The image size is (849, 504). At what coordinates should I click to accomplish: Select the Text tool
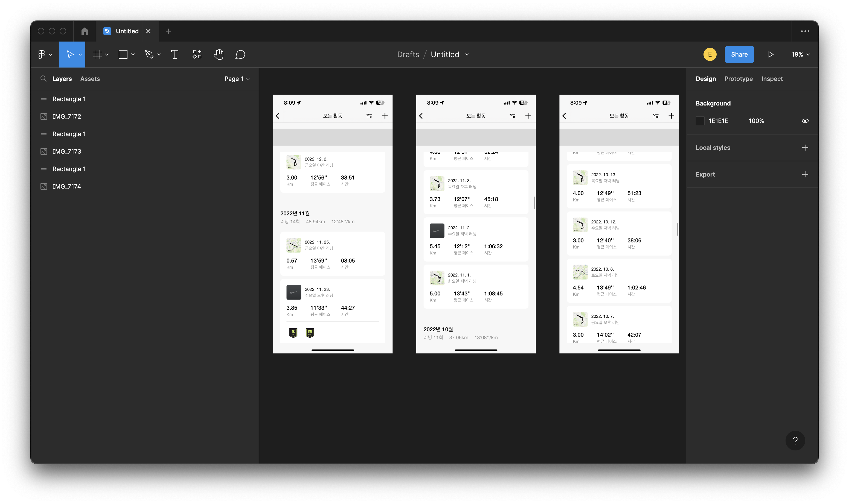pos(174,54)
